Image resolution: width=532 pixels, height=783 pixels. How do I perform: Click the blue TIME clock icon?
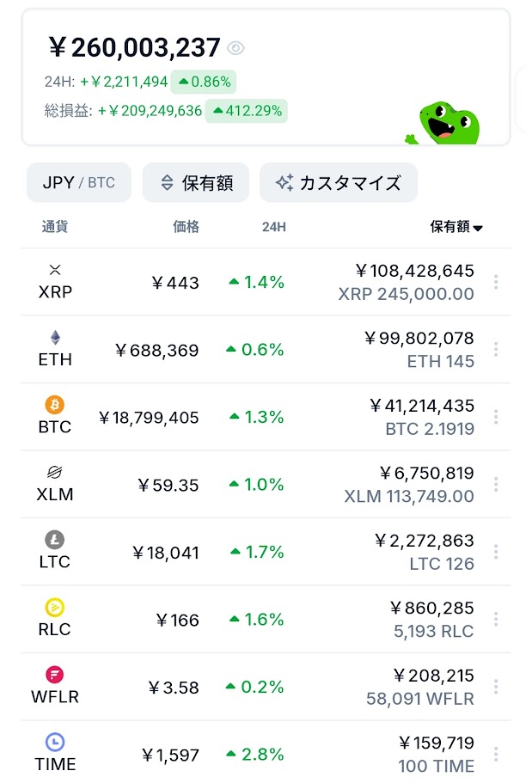click(55, 742)
